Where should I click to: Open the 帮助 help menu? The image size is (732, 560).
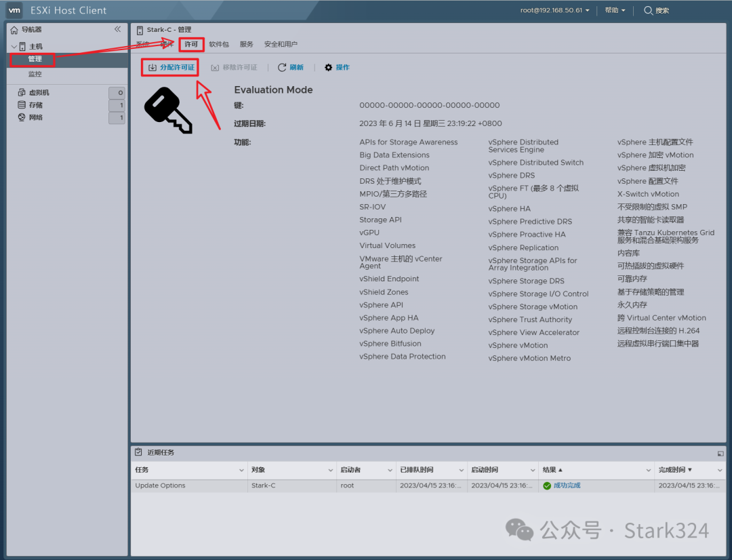[615, 10]
